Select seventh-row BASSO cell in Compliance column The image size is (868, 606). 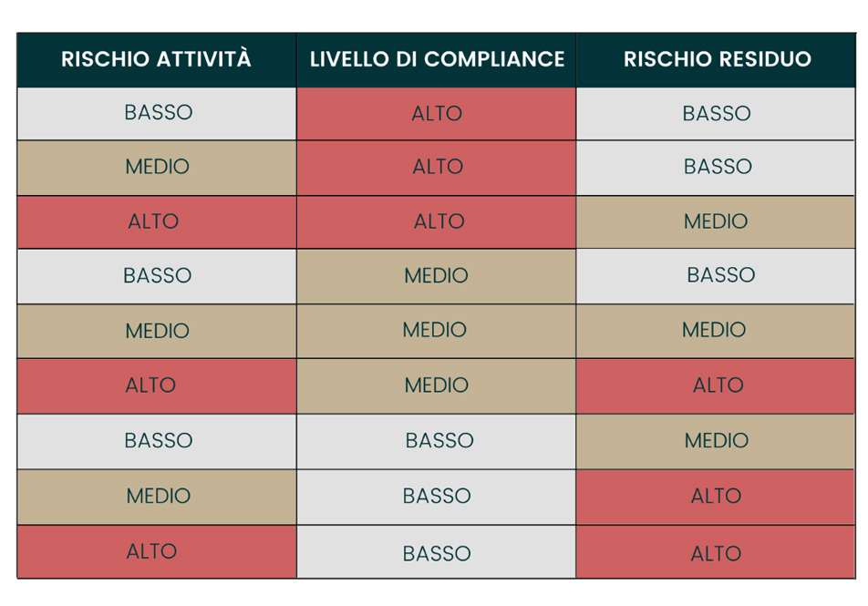click(x=439, y=441)
